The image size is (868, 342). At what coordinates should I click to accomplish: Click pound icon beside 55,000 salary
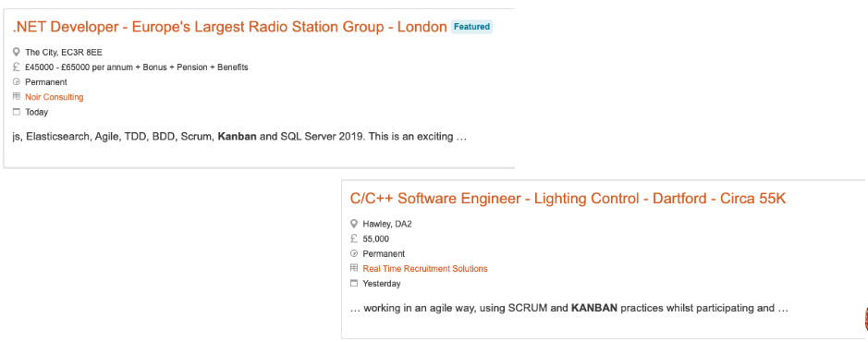coord(354,239)
